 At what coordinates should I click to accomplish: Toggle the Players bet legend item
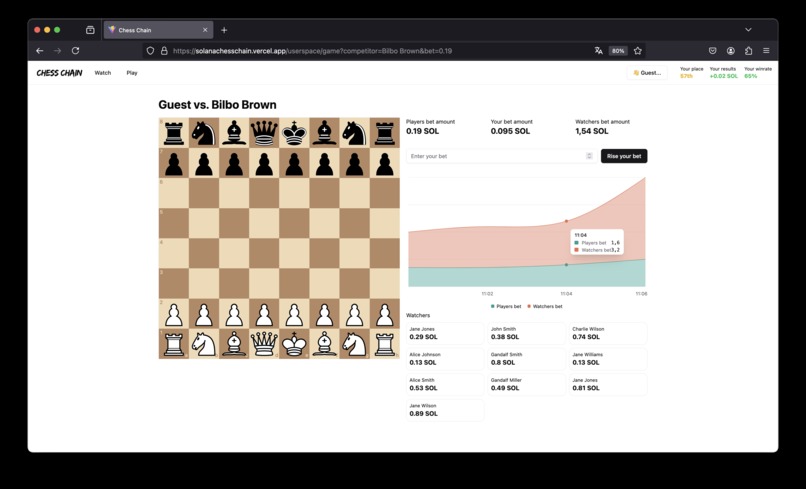pos(506,306)
